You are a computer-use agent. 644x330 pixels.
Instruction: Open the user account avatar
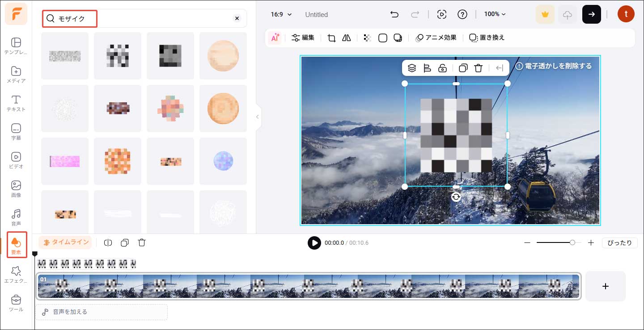626,14
